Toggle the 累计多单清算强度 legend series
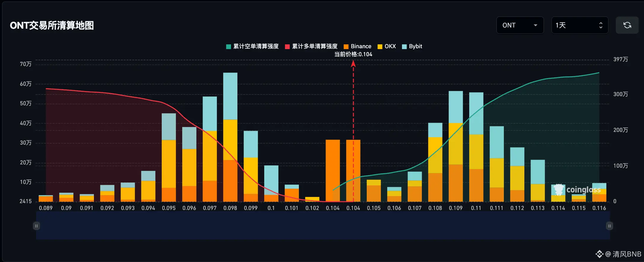The image size is (644, 262). coord(311,46)
